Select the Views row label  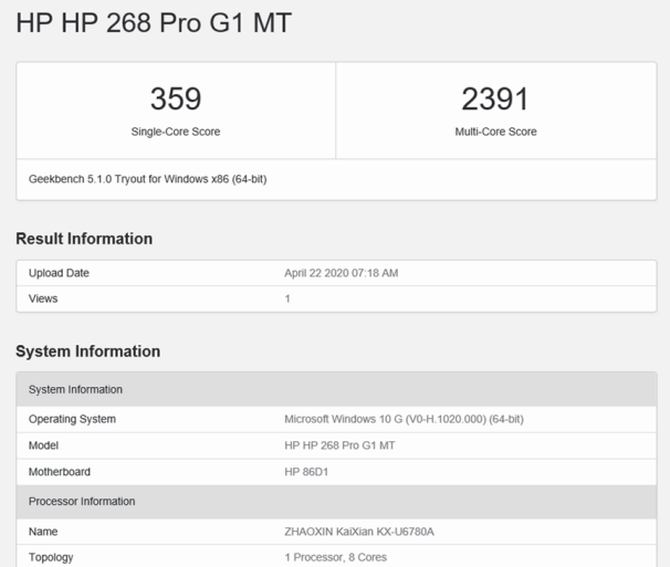tap(43, 298)
